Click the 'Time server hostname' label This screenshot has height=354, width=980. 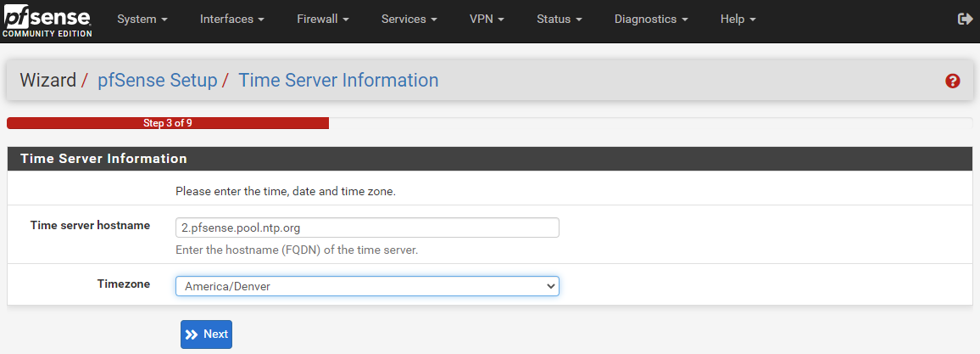pos(90,225)
